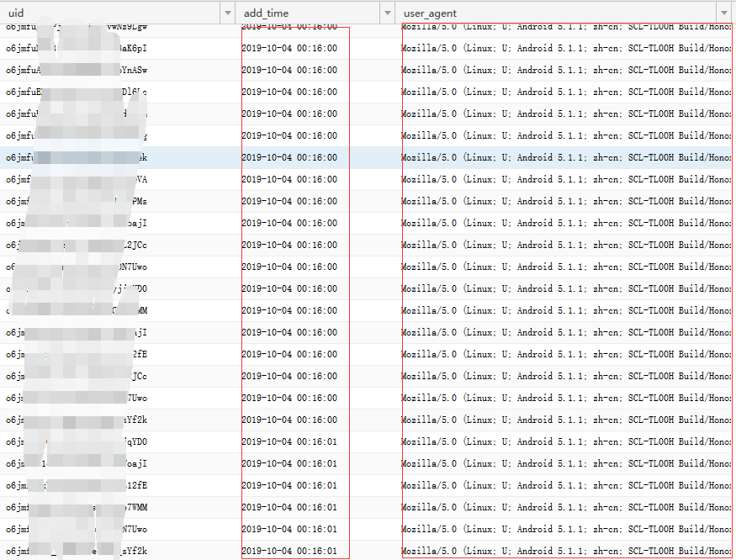This screenshot has width=736, height=560.
Task: Select the uid cell ending in aK6pI
Action: (x=118, y=48)
